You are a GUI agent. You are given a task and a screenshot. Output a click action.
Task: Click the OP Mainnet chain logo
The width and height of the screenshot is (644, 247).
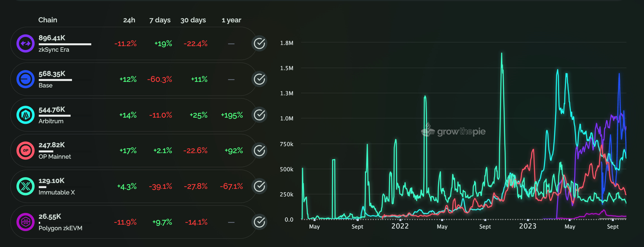25,151
